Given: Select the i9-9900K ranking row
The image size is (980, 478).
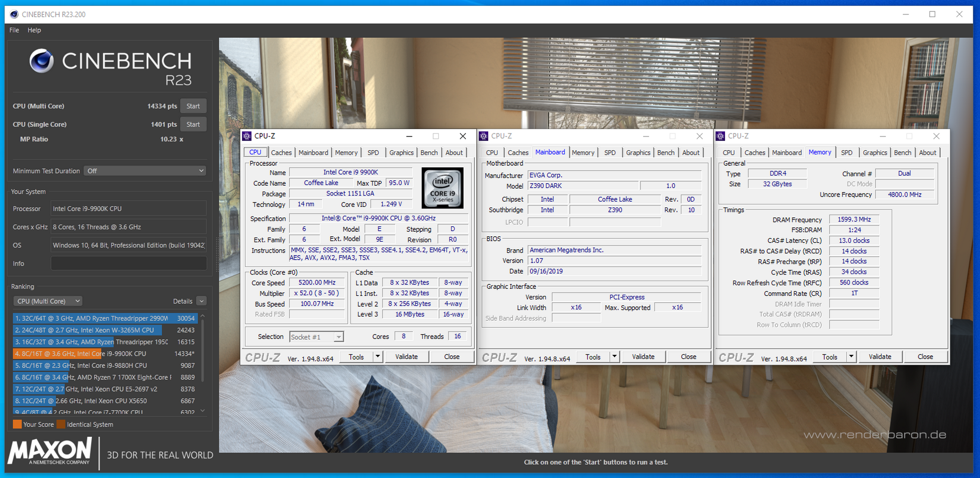Looking at the screenshot, I should tap(105, 354).
